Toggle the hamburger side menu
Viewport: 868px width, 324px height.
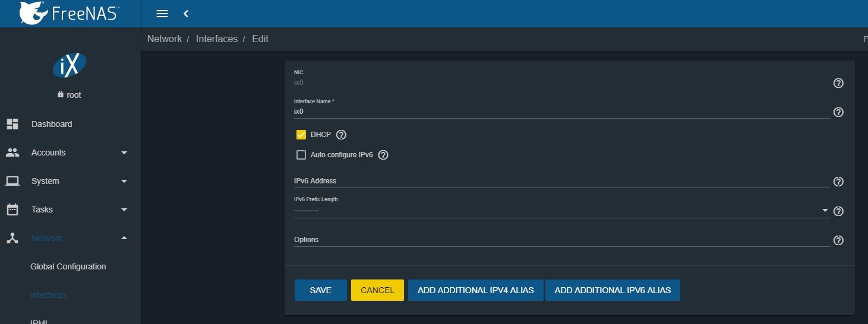(162, 14)
